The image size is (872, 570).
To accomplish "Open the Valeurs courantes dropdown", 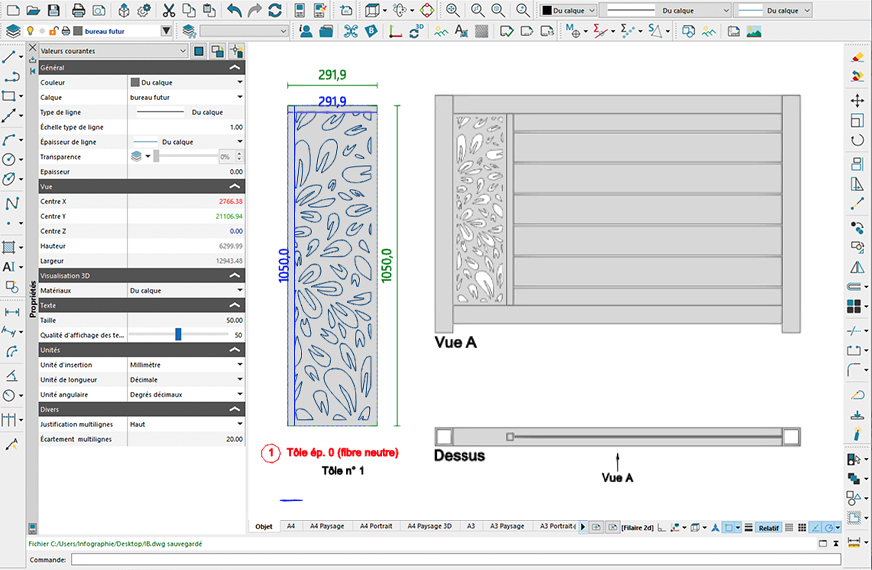I will pyautogui.click(x=113, y=50).
